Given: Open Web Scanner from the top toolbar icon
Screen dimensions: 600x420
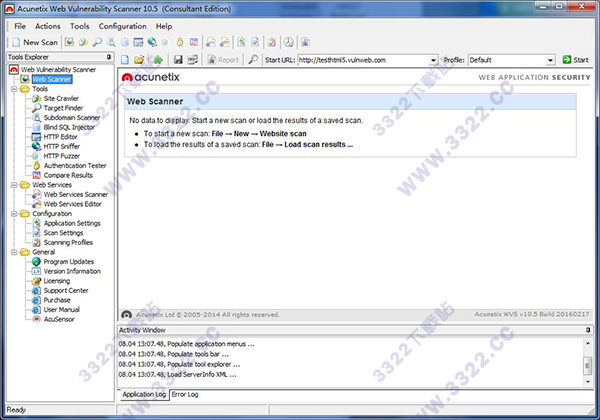Looking at the screenshot, I should coord(69,42).
